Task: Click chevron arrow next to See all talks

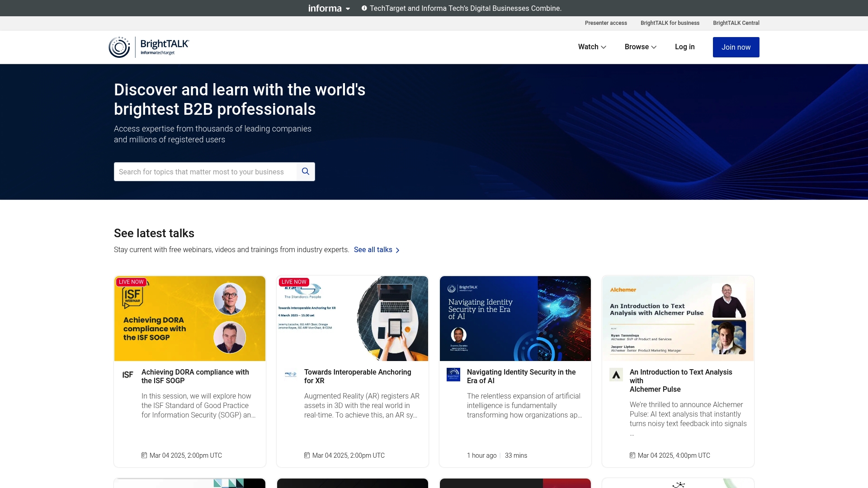Action: [x=397, y=250]
